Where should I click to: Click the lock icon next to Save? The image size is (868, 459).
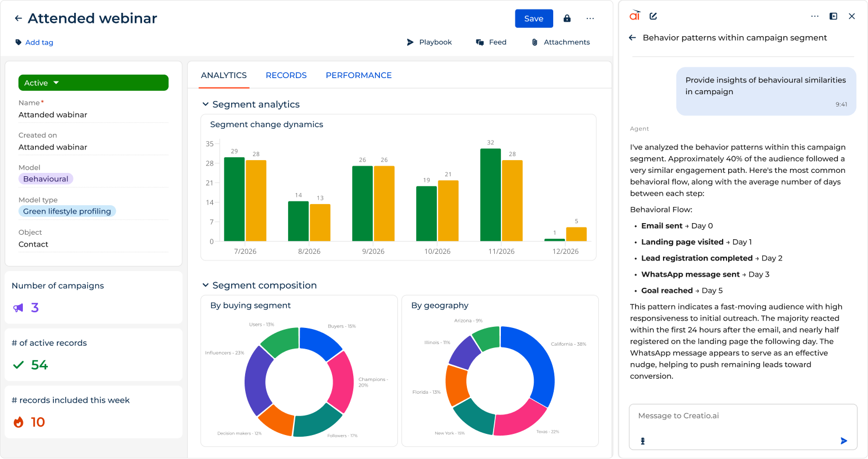(567, 18)
